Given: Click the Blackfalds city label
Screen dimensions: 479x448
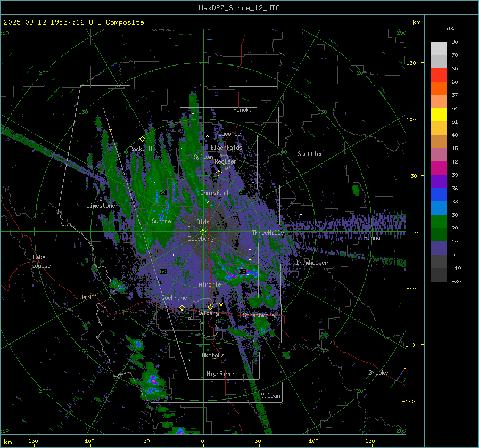Looking at the screenshot, I should point(226,148).
